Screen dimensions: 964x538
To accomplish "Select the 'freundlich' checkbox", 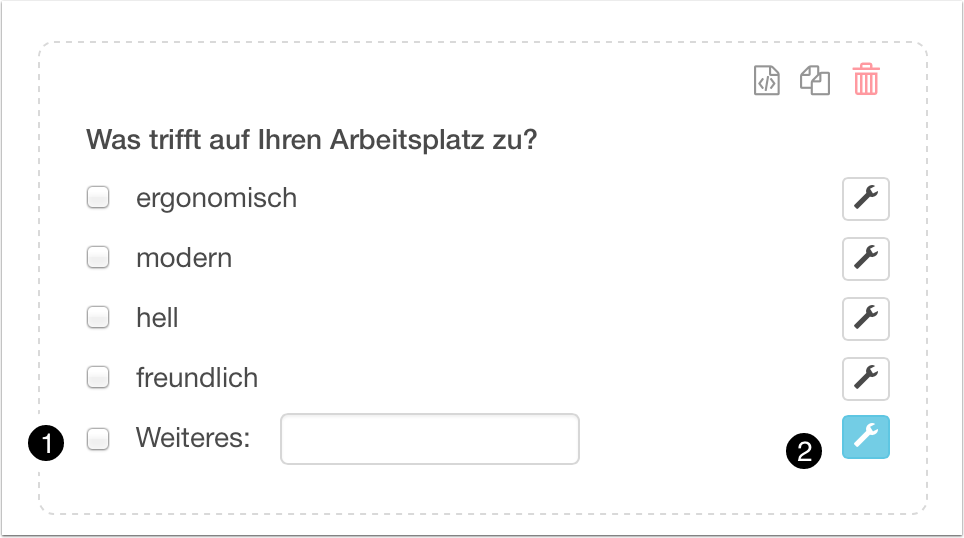I will coord(98,378).
